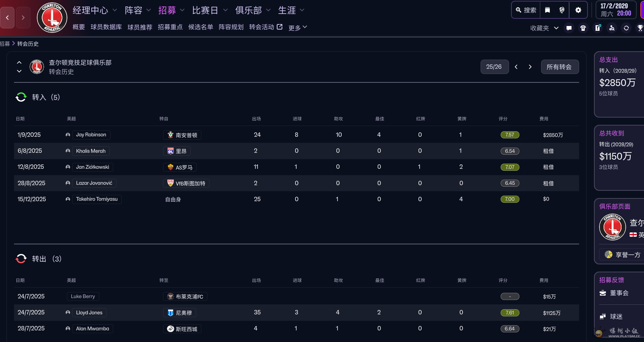Open the messages speech bubble shortcut
Viewport: 644px width, 342px height.
coord(569,28)
